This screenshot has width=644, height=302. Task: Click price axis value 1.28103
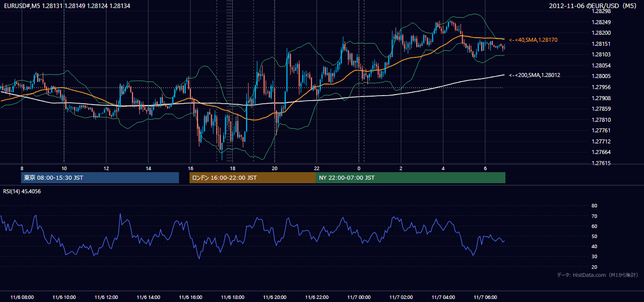601,54
